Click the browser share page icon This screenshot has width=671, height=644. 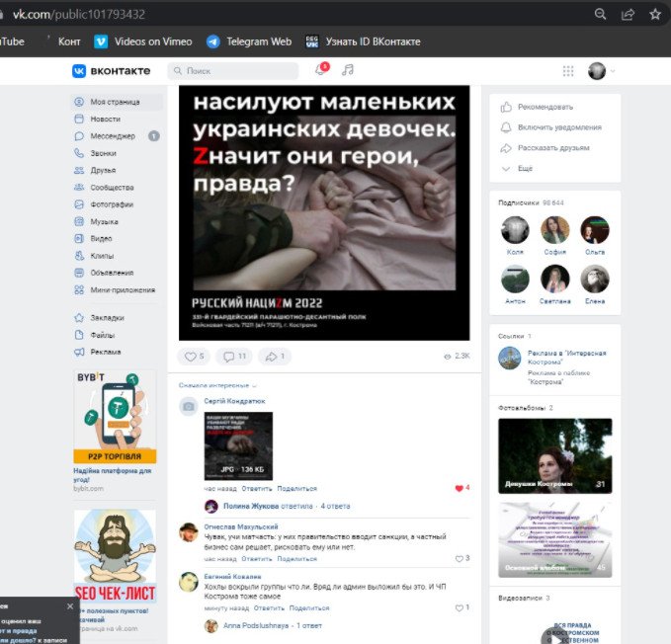pyautogui.click(x=628, y=14)
